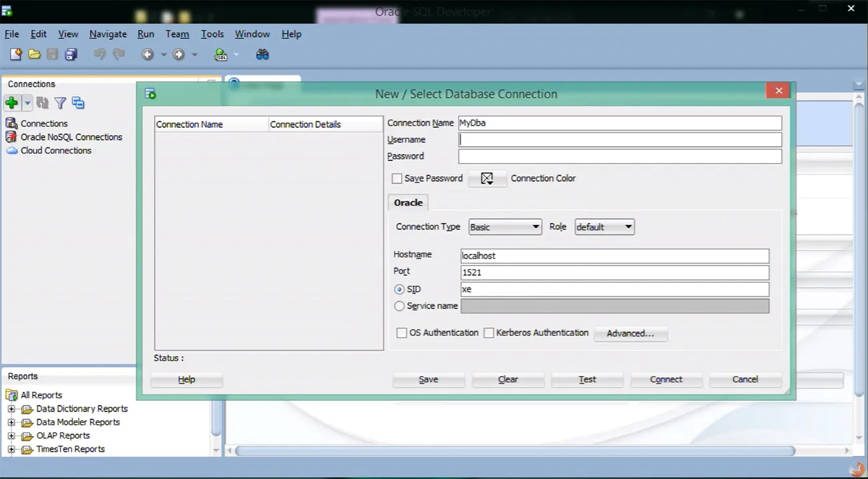The height and width of the screenshot is (479, 868).
Task: Click the filter funnel icon in Connections
Action: tap(60, 103)
